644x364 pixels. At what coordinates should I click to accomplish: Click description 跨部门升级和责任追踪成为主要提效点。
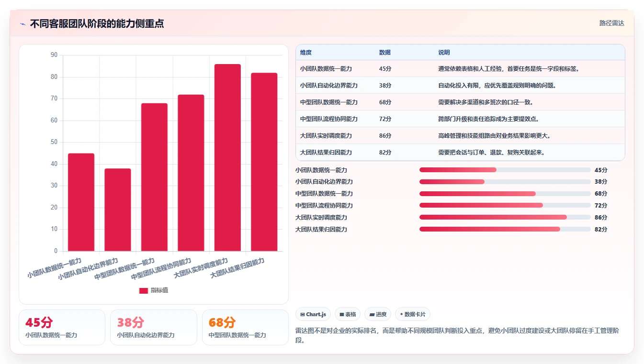click(488, 119)
